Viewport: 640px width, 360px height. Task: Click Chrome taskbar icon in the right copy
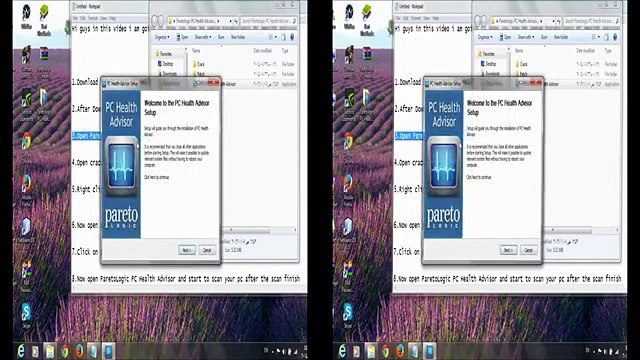click(x=386, y=351)
